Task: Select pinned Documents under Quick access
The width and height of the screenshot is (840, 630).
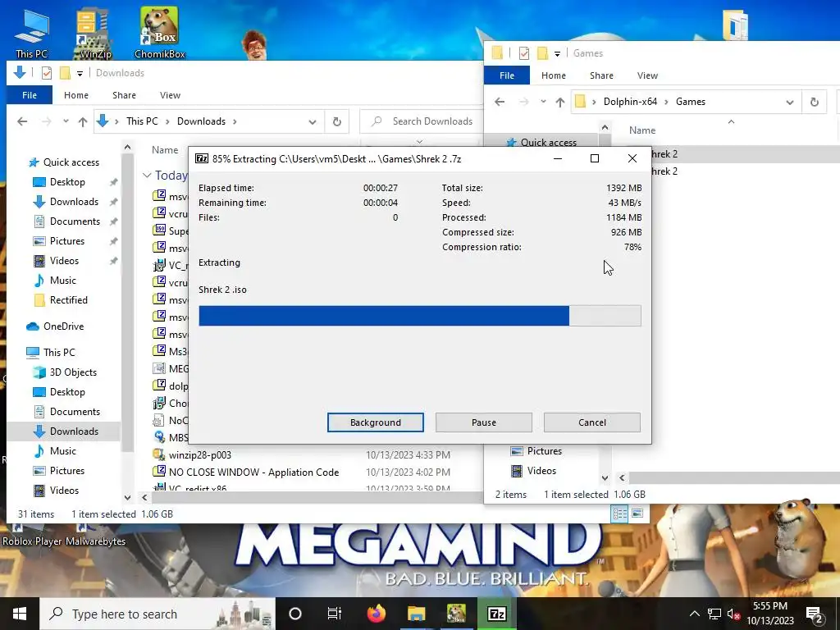Action: pos(75,221)
